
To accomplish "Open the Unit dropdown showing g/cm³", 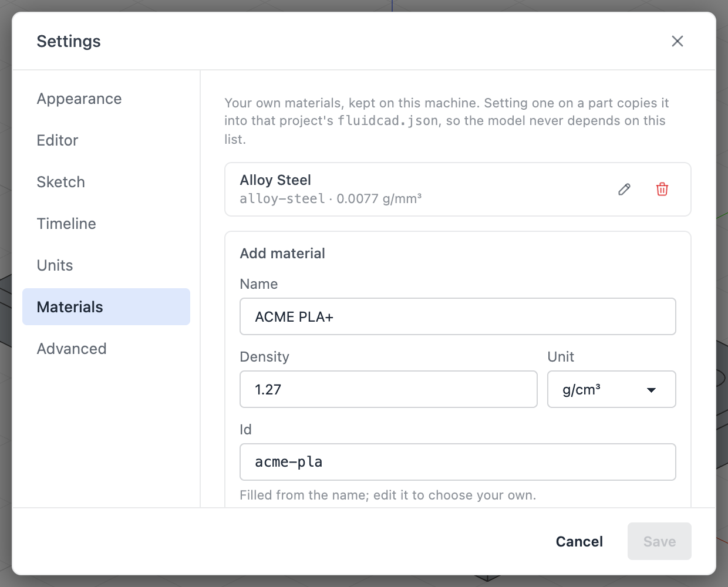I will pos(611,389).
